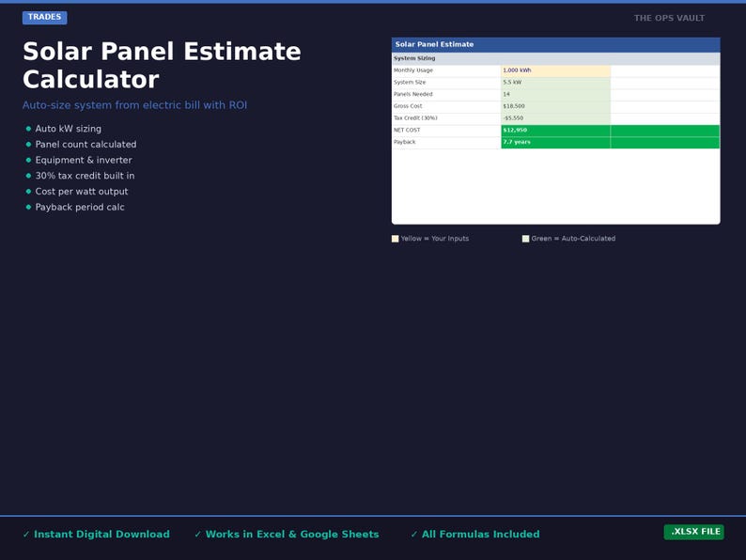Select the $18,500 gross cost cell
The width and height of the screenshot is (746, 560).
555,106
